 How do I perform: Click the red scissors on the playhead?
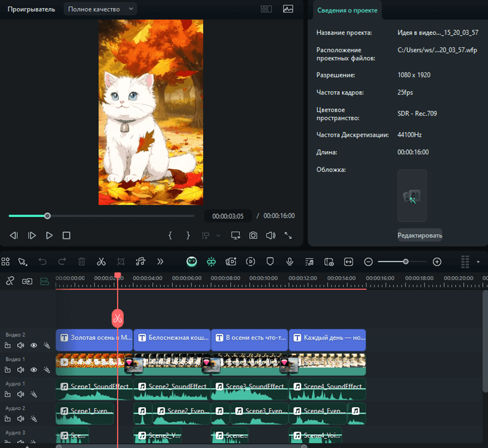[118, 318]
